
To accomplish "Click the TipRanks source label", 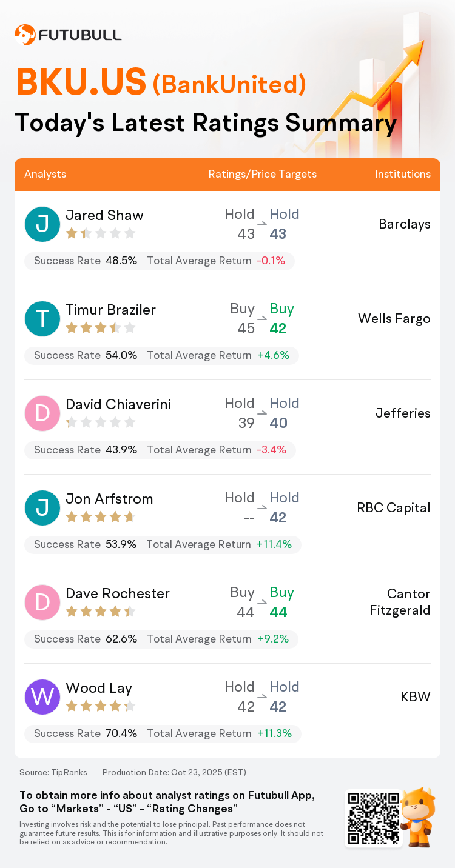I will coord(53,772).
